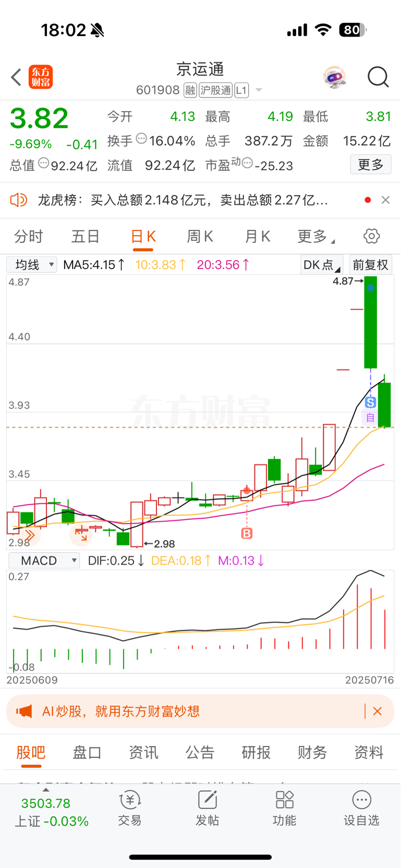The width and height of the screenshot is (401, 868).
Task: Open the 龙虎榜 news ticker text
Action: click(x=183, y=200)
